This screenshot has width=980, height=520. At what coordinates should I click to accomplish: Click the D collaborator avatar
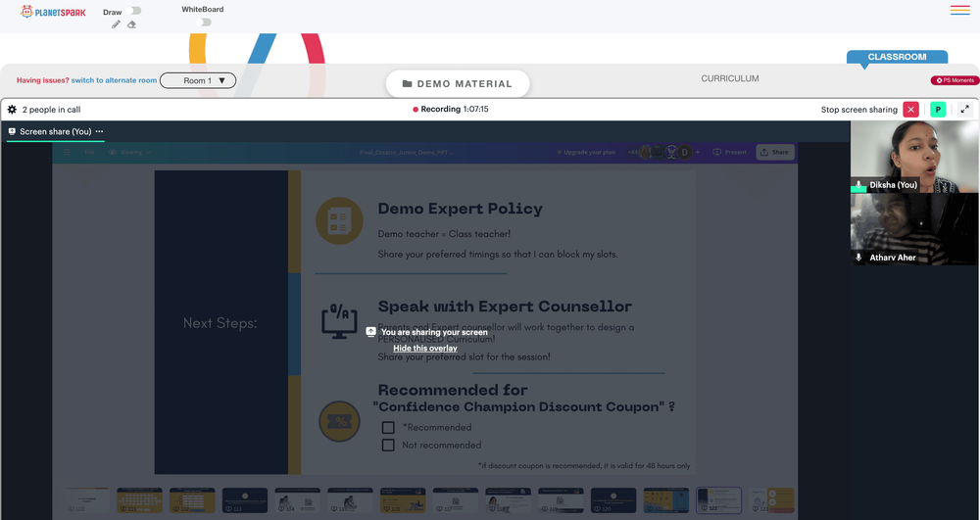685,153
